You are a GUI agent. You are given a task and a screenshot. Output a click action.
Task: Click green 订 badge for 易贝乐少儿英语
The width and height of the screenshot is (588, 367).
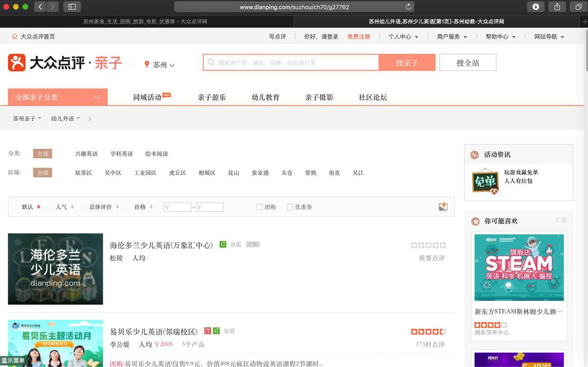216,331
